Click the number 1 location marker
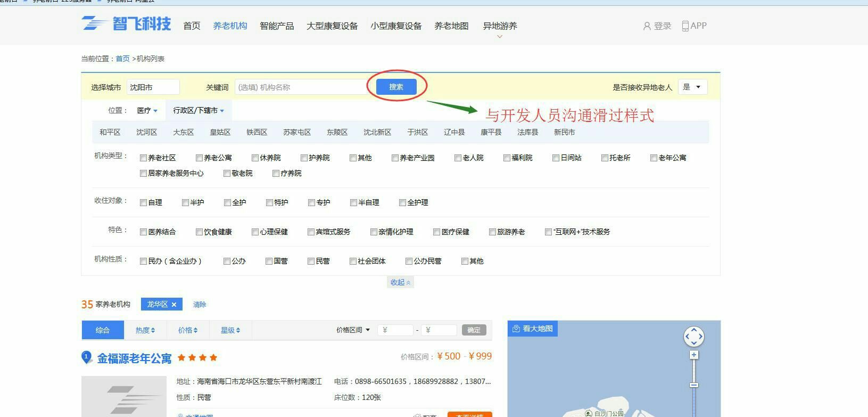 [86, 357]
